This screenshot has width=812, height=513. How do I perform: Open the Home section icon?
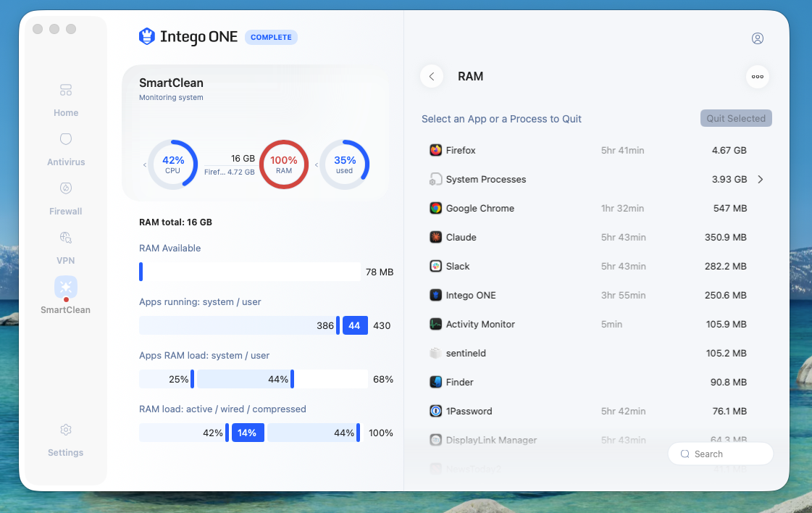coord(66,90)
